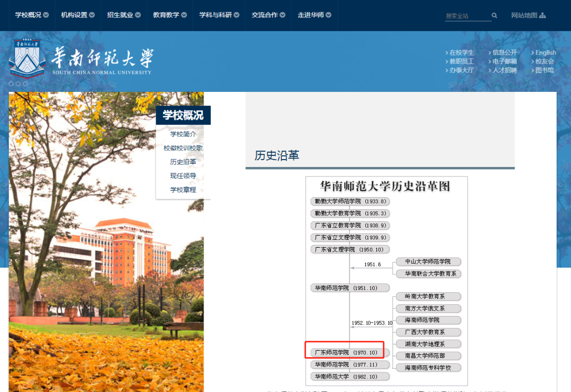
Task: Click 海南师范学院 entry
Action: click(428, 320)
